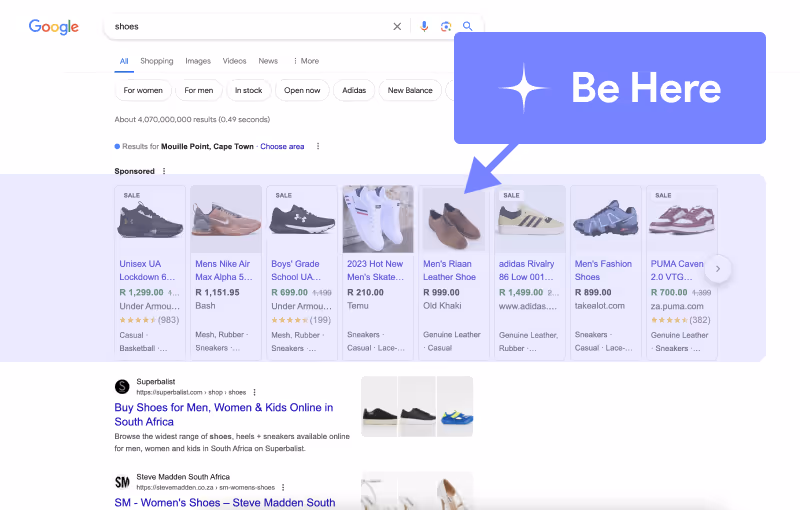
Task: Apply the For men filter chip
Action: [198, 90]
